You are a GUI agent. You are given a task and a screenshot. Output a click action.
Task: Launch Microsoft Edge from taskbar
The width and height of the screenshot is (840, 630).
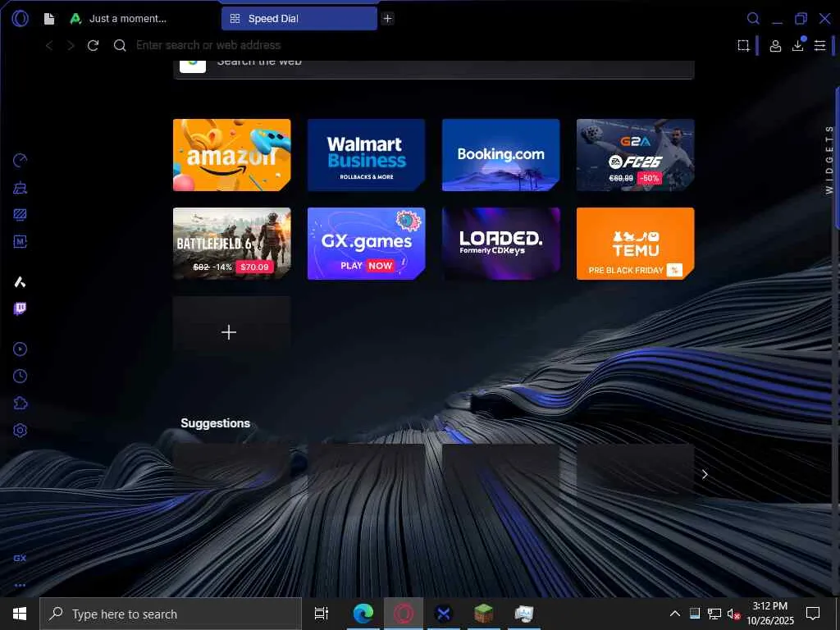(x=363, y=614)
